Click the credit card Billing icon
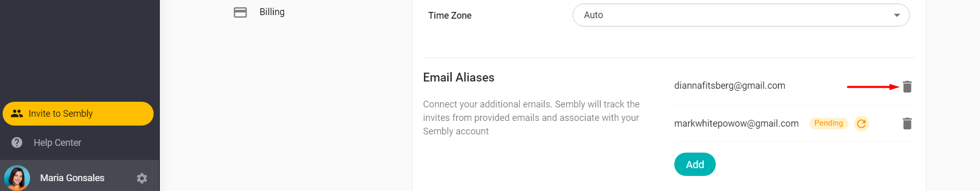Image resolution: width=980 pixels, height=191 pixels. point(240,12)
